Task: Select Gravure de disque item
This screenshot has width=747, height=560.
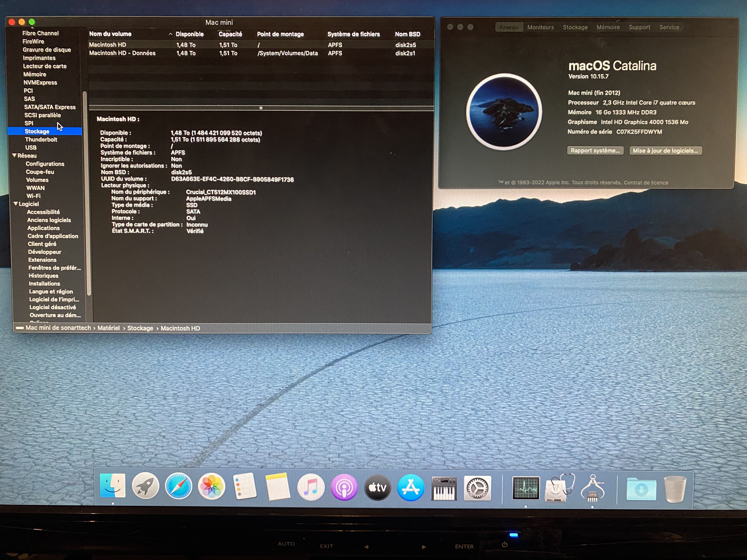Action: pos(47,50)
